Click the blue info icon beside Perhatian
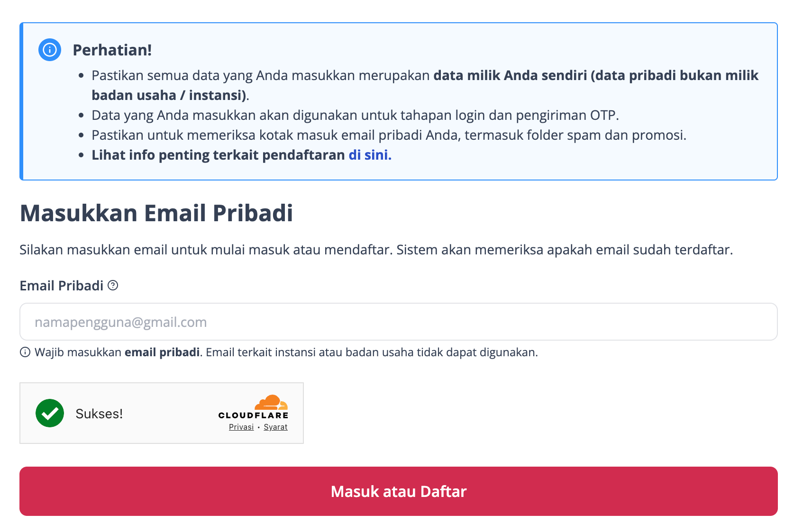Viewport: 794px width, 532px height. pyautogui.click(x=50, y=50)
